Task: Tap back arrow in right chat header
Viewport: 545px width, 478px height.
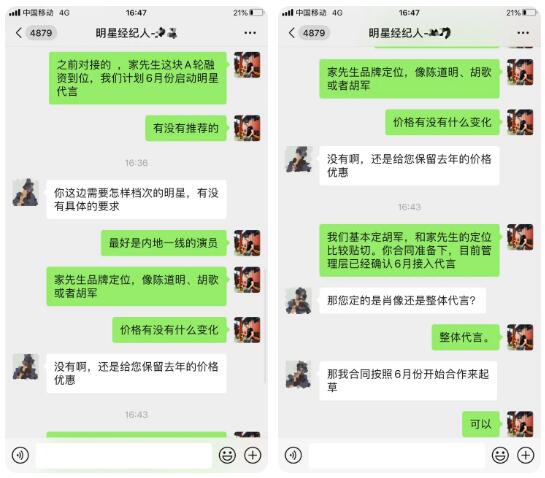Action: 292,33
